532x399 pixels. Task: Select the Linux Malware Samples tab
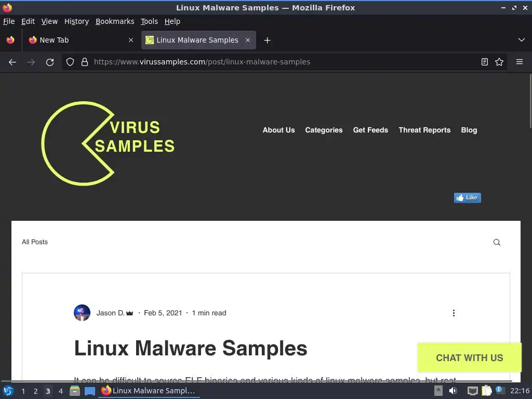point(198,40)
